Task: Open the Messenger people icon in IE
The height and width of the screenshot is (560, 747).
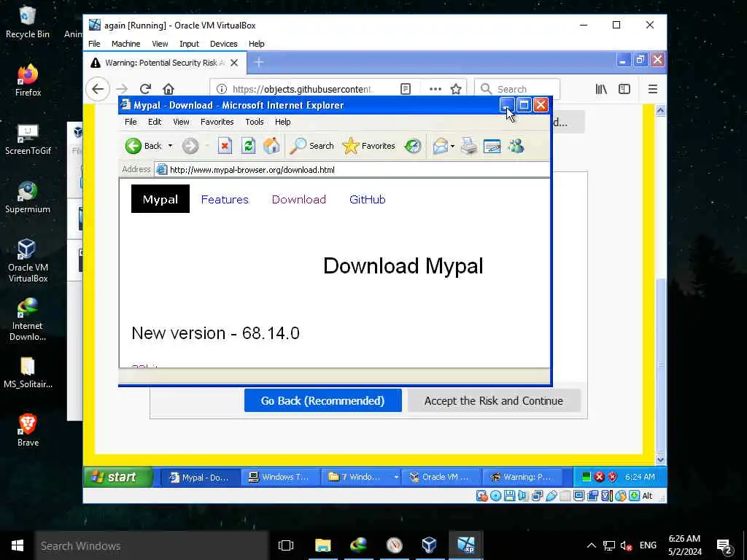Action: tap(516, 146)
